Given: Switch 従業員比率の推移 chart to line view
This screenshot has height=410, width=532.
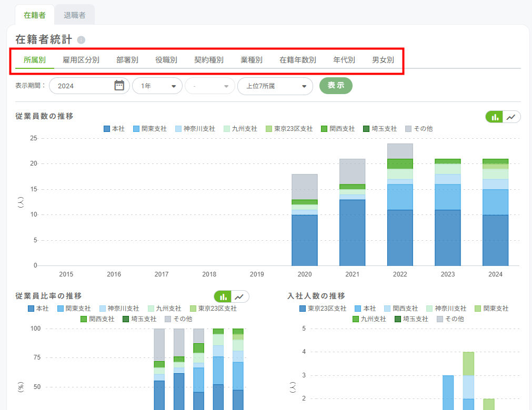Looking at the screenshot, I should [x=240, y=297].
